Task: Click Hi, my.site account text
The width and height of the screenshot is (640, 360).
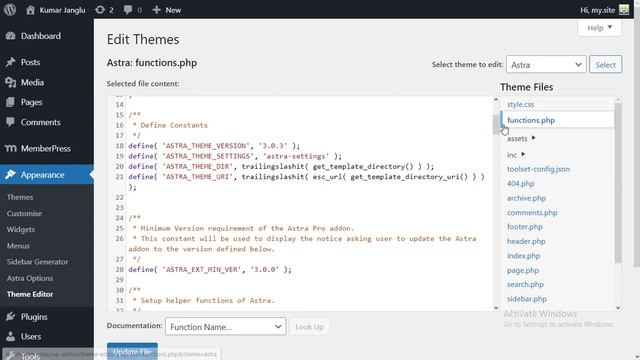Action: click(597, 10)
